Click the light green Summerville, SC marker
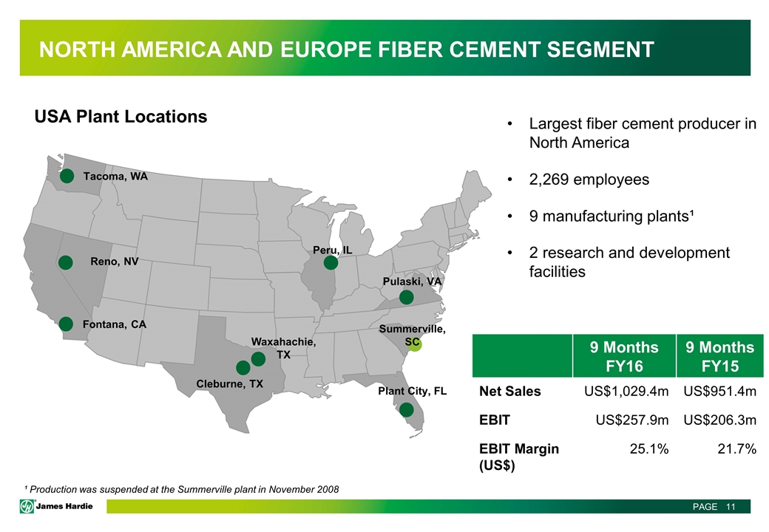This screenshot has width=769, height=532. [x=416, y=344]
